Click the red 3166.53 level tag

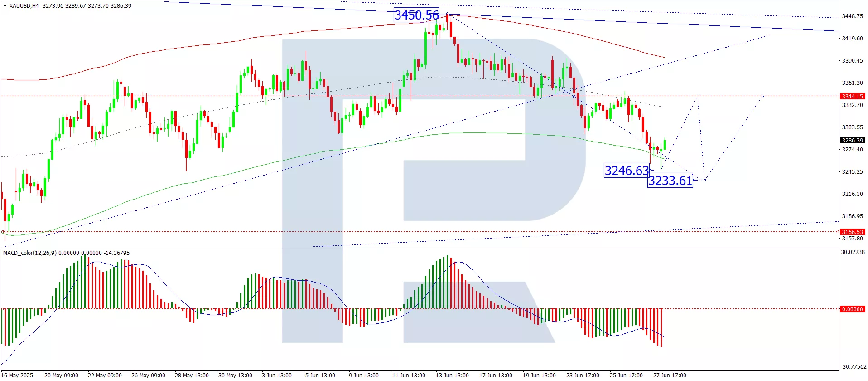[852, 232]
